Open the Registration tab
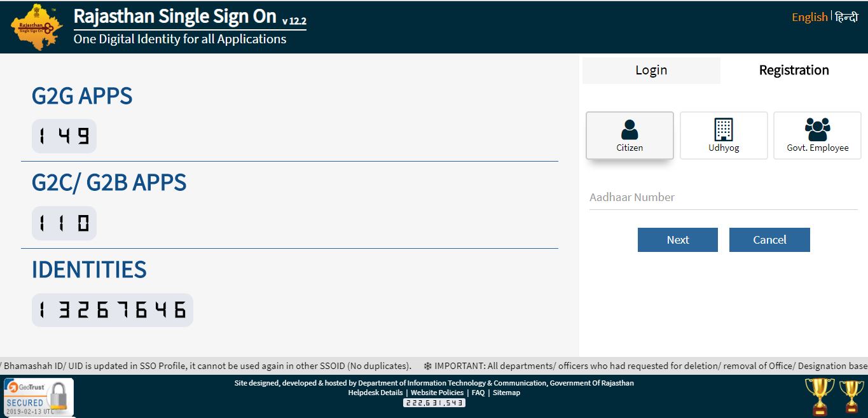Viewport: 868px width, 418px height. point(794,71)
